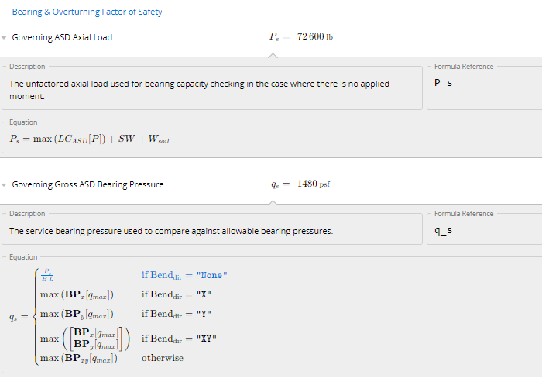Select the P over BL equation case
The height and width of the screenshot is (392, 542).
coord(47,276)
